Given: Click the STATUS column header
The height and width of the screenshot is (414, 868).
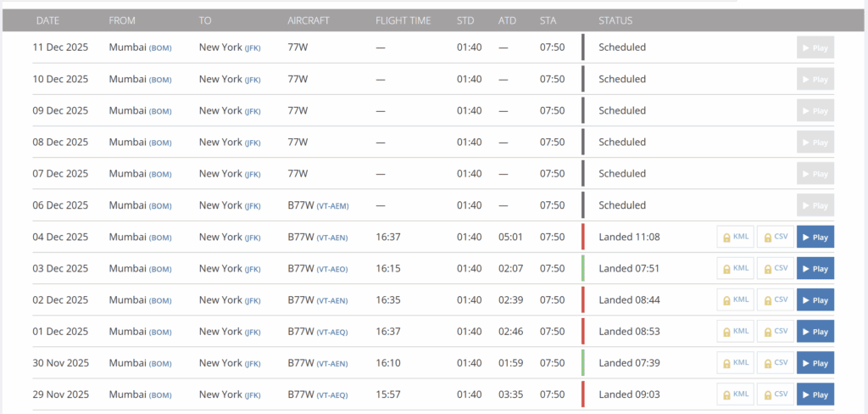Looking at the screenshot, I should (x=615, y=20).
